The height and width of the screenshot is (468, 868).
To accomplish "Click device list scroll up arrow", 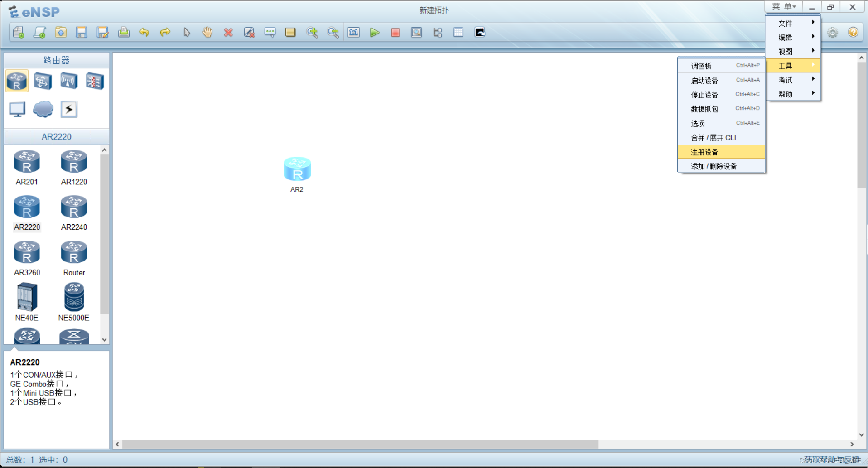I will (x=105, y=150).
